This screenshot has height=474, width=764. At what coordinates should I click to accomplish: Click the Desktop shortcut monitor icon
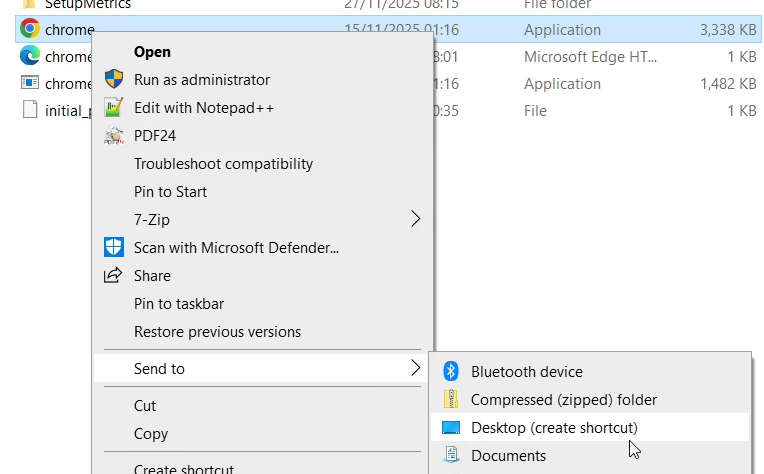coord(451,427)
